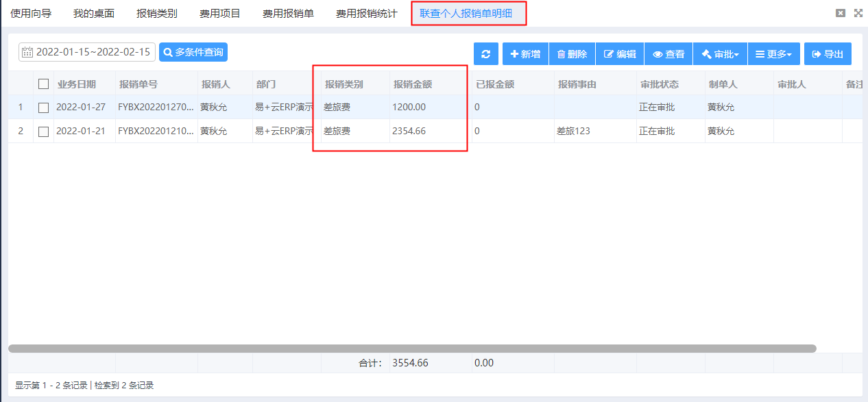
Task: Switch to the 使用向导 tab
Action: (x=31, y=13)
